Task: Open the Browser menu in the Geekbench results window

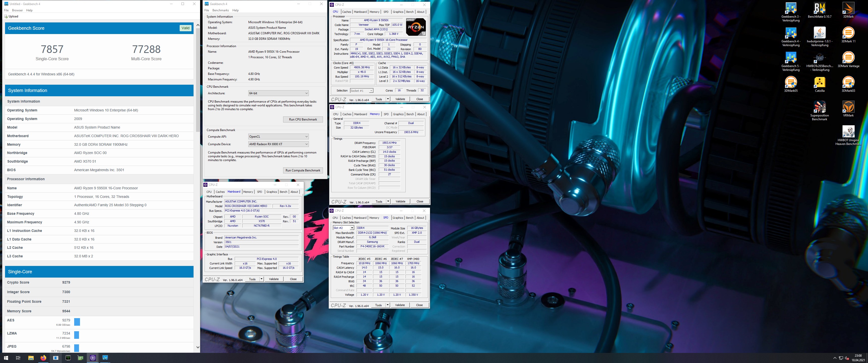Action: 17,10
